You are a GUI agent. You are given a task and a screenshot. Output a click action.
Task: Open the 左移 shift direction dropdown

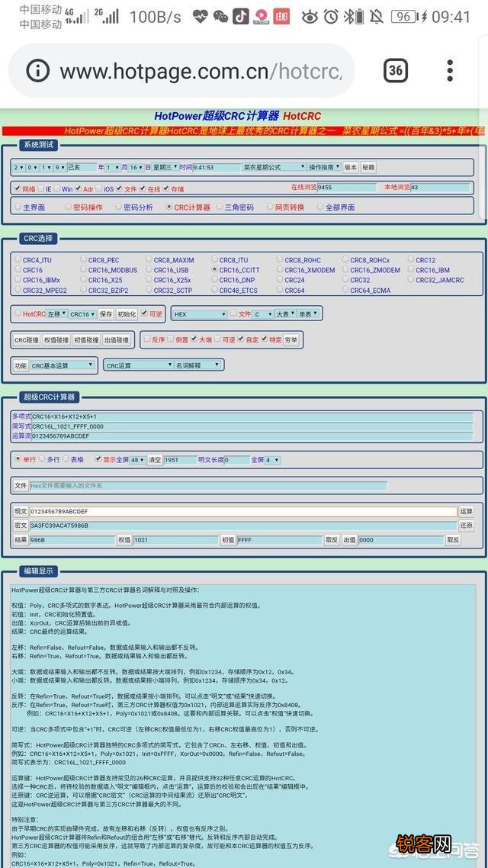(x=57, y=314)
